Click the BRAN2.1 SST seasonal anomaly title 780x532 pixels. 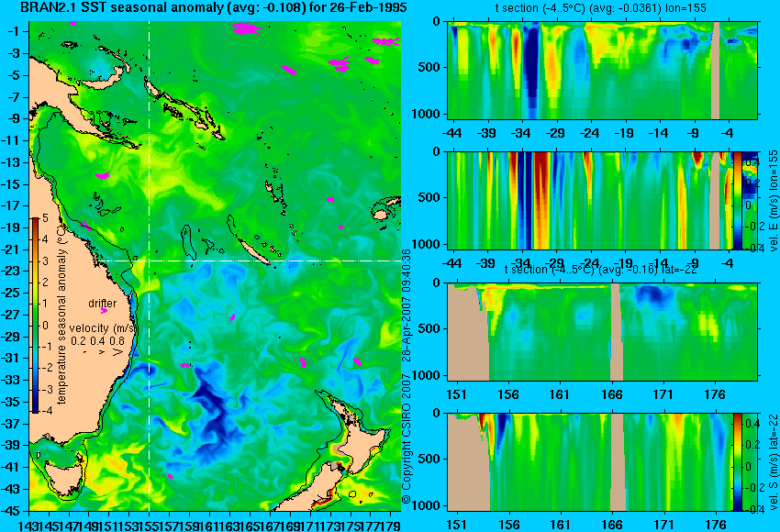214,7
